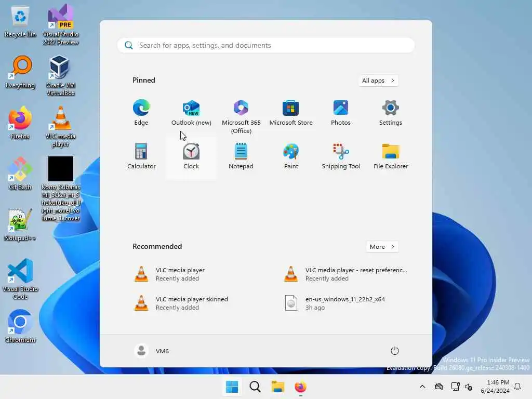Image resolution: width=532 pixels, height=399 pixels.
Task: Click the Start menu power button
Action: point(394,351)
